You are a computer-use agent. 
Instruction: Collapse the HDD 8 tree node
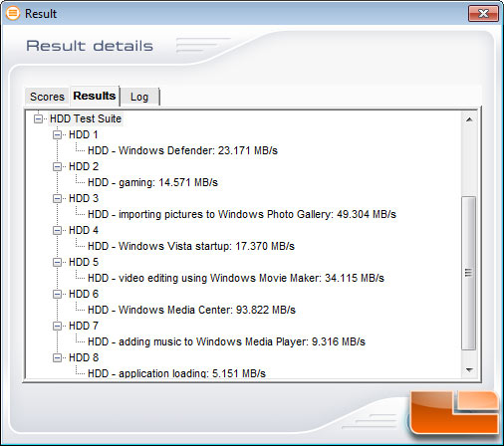click(x=58, y=357)
